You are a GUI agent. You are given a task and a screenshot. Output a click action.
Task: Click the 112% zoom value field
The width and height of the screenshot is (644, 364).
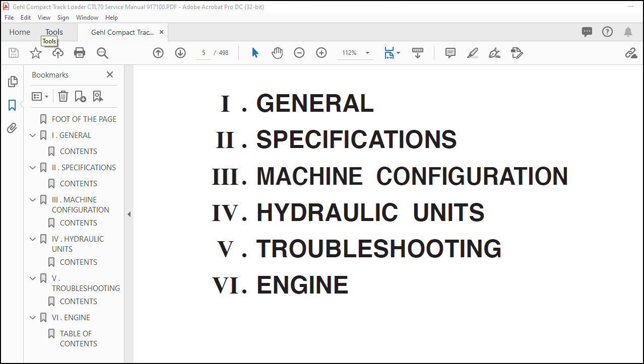350,53
